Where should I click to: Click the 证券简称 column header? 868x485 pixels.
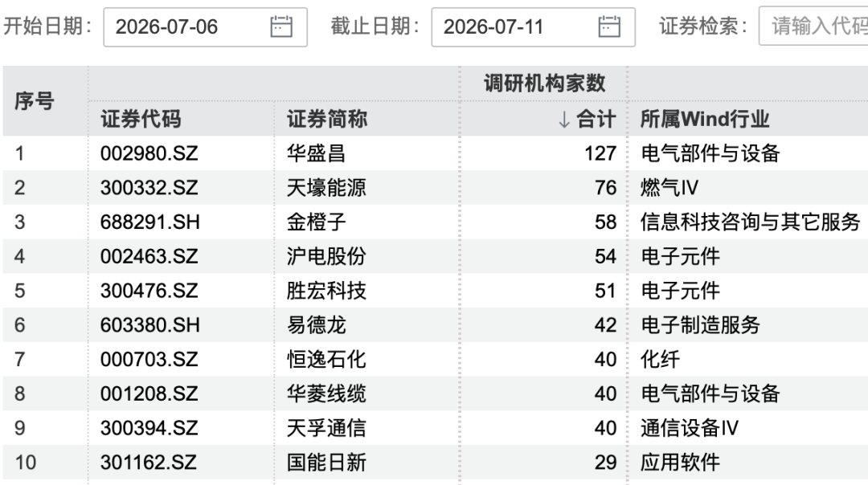pos(326,119)
